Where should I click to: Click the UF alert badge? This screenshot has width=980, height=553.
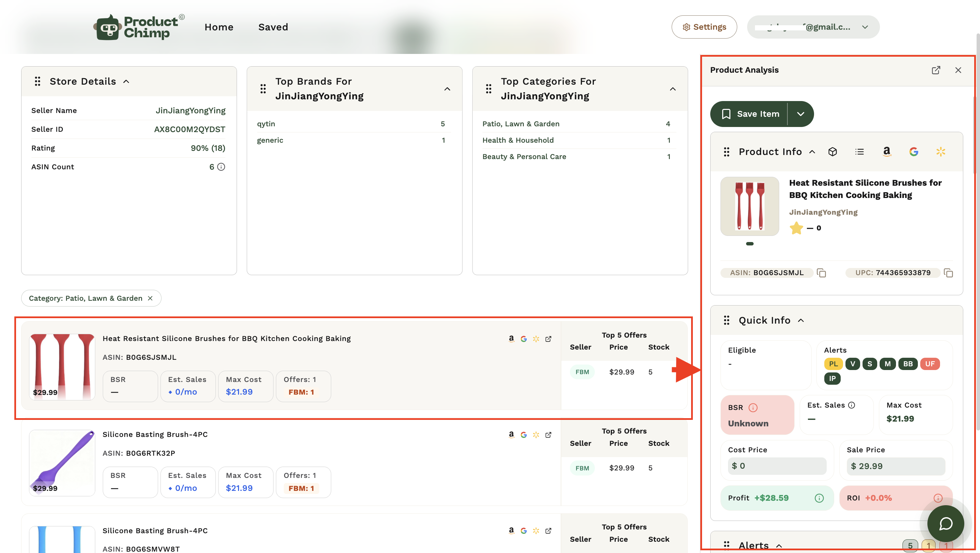pos(930,364)
